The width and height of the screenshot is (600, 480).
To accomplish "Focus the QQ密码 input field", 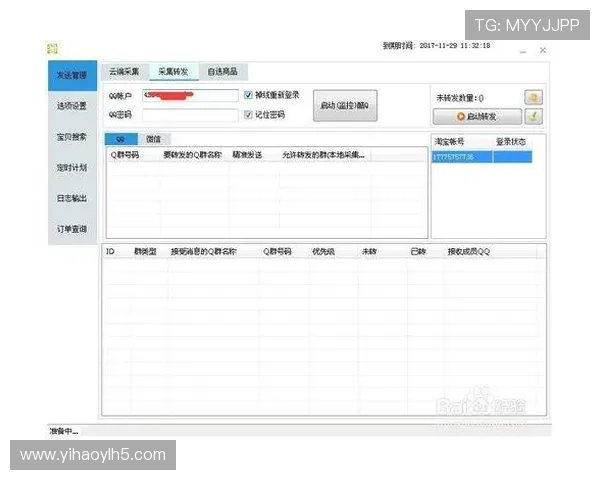I will click(190, 115).
